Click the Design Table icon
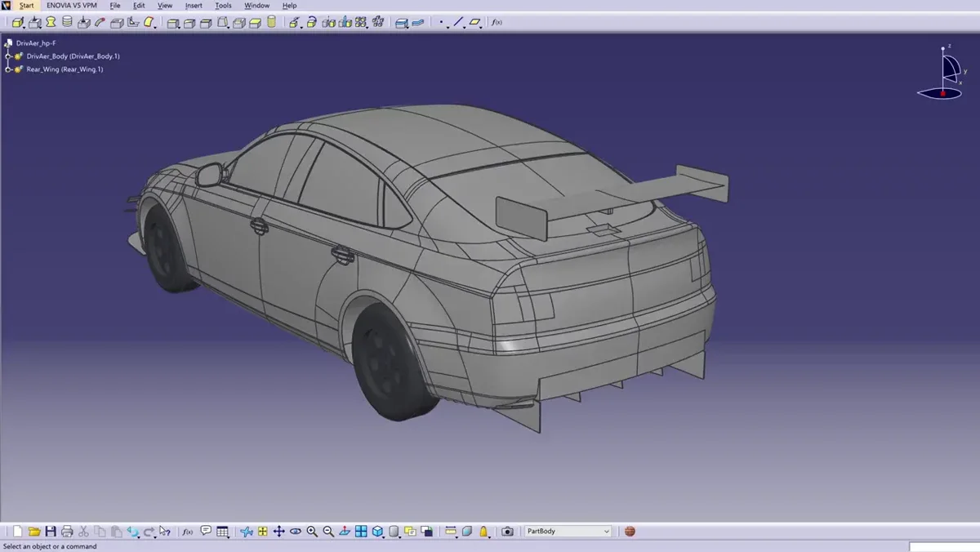 (222, 532)
